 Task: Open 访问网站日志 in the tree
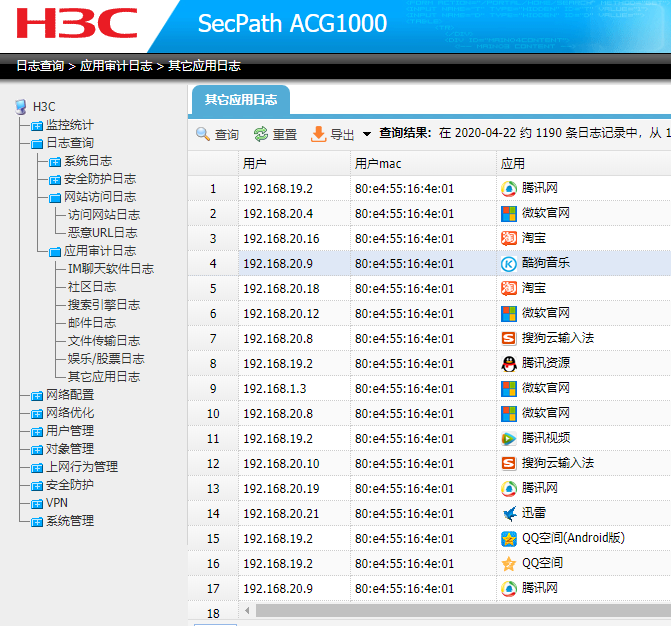[x=104, y=215]
